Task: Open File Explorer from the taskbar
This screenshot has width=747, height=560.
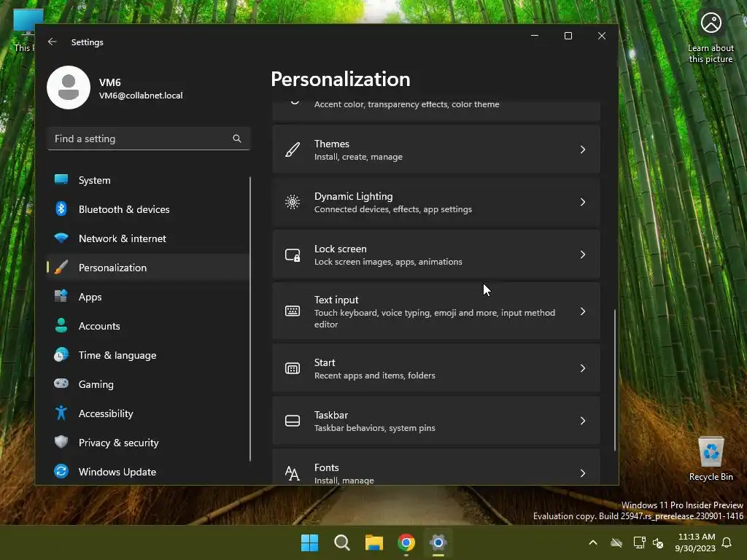Action: click(374, 542)
